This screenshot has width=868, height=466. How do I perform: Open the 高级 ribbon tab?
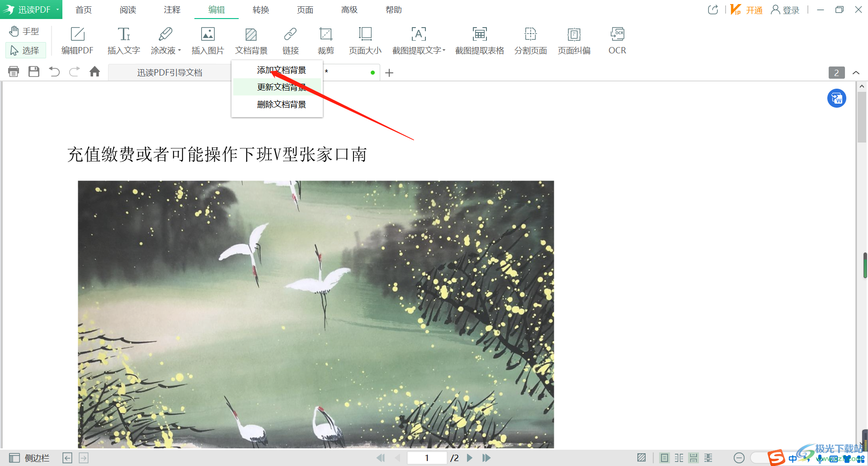coord(349,10)
